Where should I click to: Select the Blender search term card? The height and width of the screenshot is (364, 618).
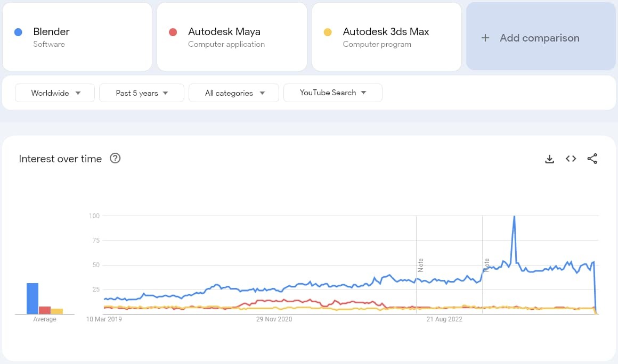[x=77, y=37]
